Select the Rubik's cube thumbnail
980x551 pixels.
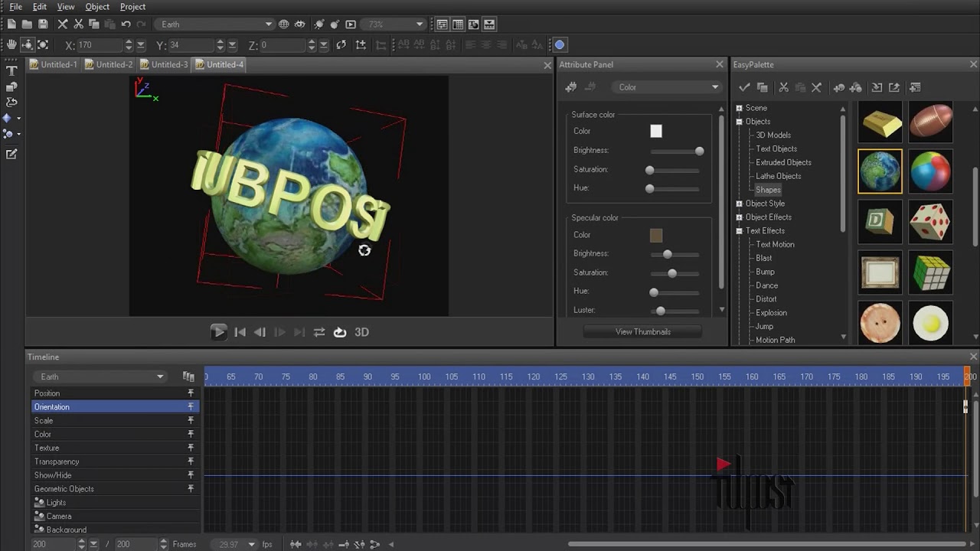point(930,272)
